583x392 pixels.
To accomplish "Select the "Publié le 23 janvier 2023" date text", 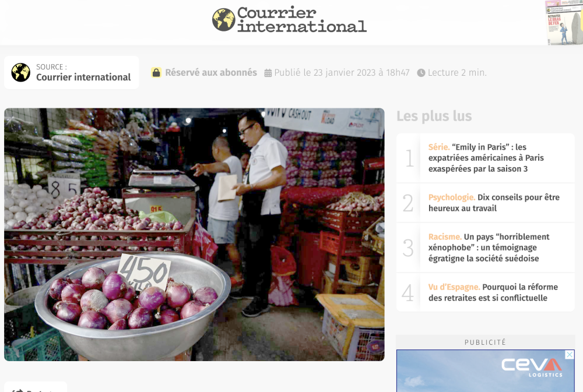I will (342, 73).
